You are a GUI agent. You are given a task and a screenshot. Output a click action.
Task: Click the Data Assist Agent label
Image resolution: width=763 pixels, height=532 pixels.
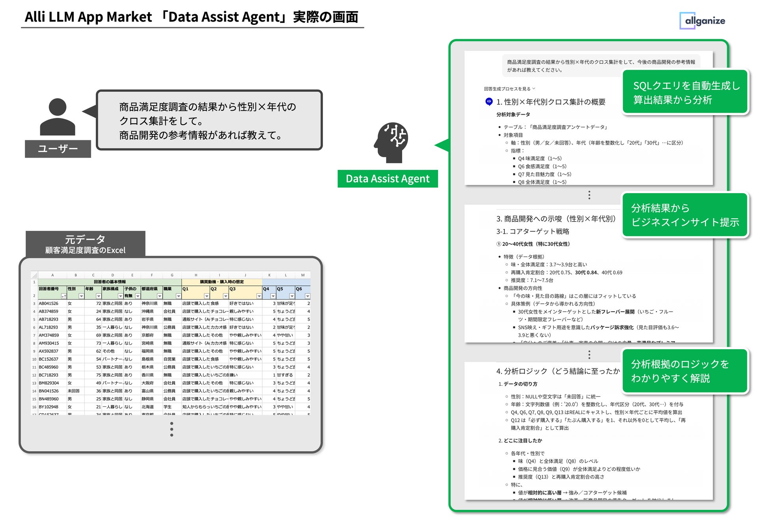(x=387, y=179)
